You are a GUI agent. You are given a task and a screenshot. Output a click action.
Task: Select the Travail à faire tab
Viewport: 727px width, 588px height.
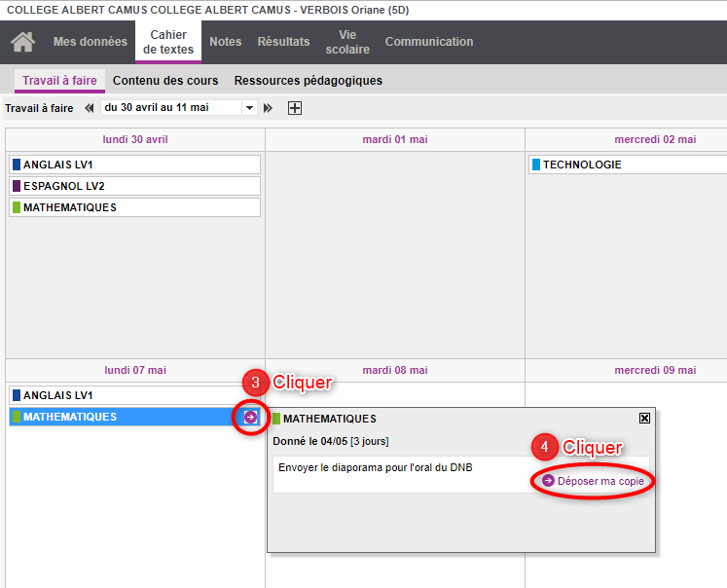pyautogui.click(x=59, y=81)
